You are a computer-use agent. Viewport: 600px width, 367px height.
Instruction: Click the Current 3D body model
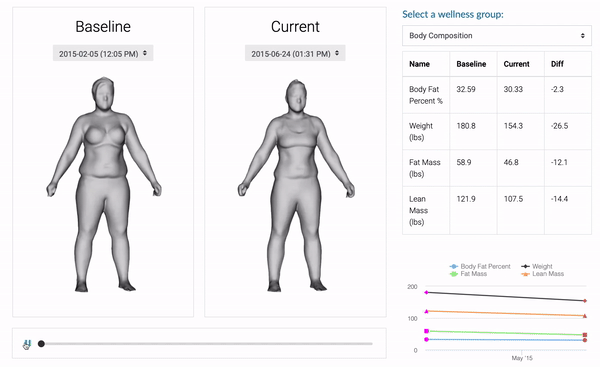(296, 185)
